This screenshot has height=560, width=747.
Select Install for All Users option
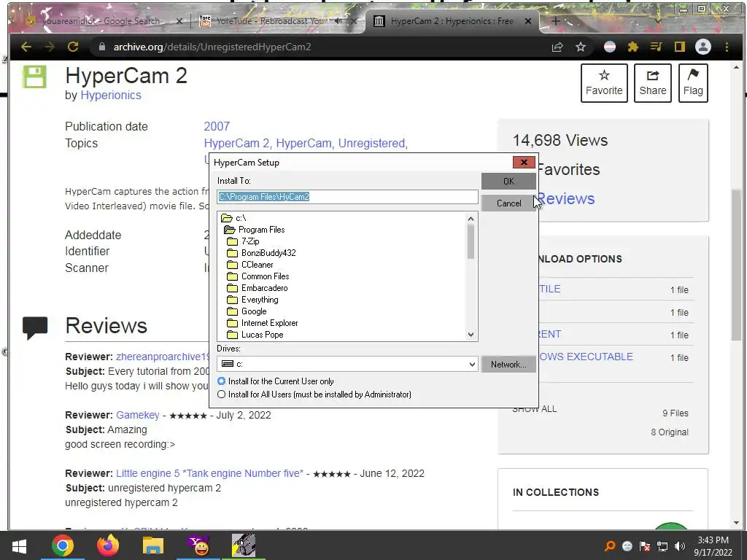coord(314,394)
